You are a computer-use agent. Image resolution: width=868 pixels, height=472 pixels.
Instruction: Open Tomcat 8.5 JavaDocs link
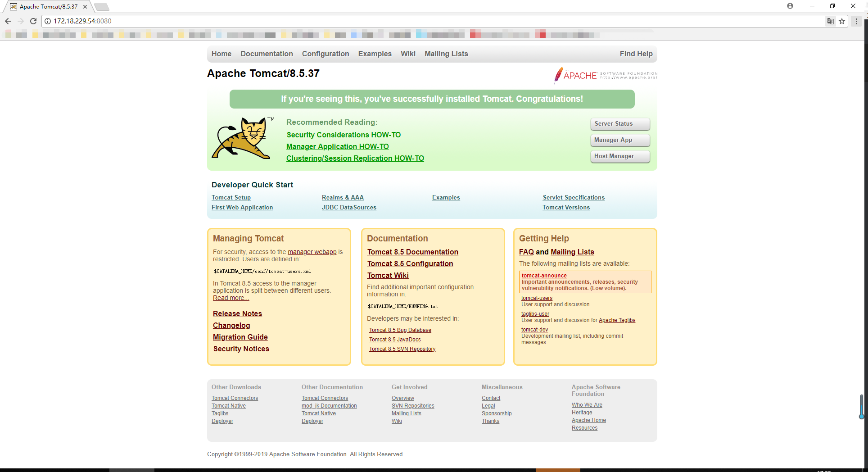pyautogui.click(x=395, y=340)
